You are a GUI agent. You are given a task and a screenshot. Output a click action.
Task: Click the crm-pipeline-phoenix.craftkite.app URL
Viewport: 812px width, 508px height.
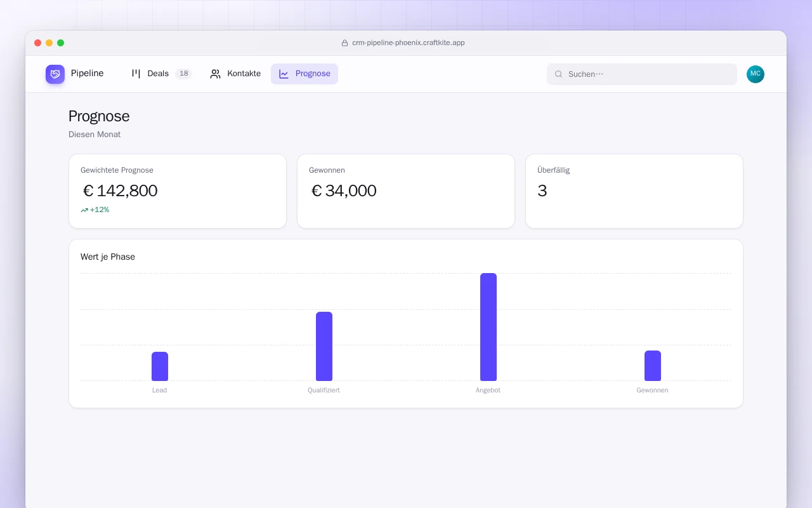(x=409, y=43)
